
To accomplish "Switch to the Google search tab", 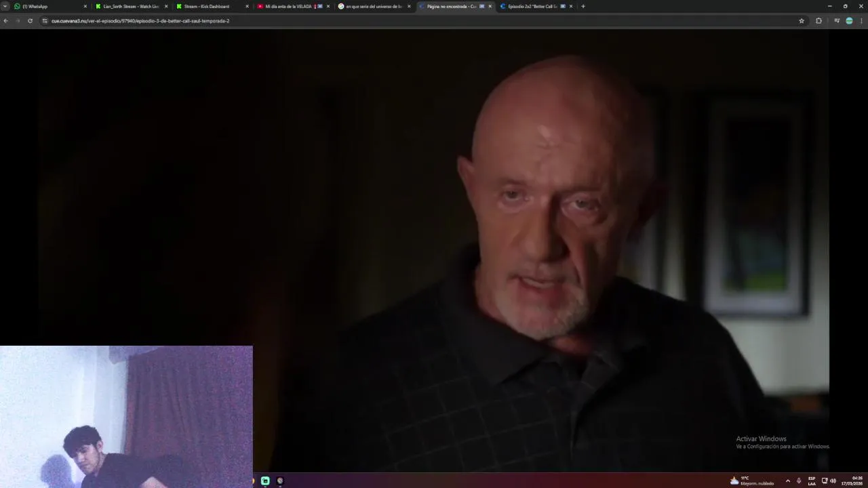I will point(374,6).
